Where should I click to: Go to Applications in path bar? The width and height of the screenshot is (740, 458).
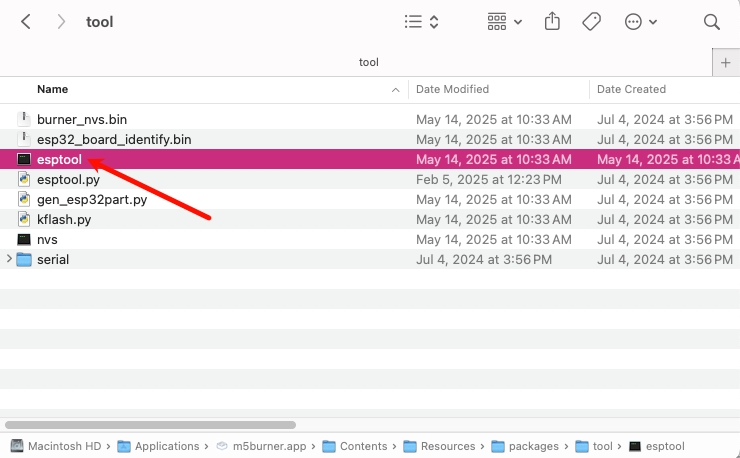pos(167,446)
